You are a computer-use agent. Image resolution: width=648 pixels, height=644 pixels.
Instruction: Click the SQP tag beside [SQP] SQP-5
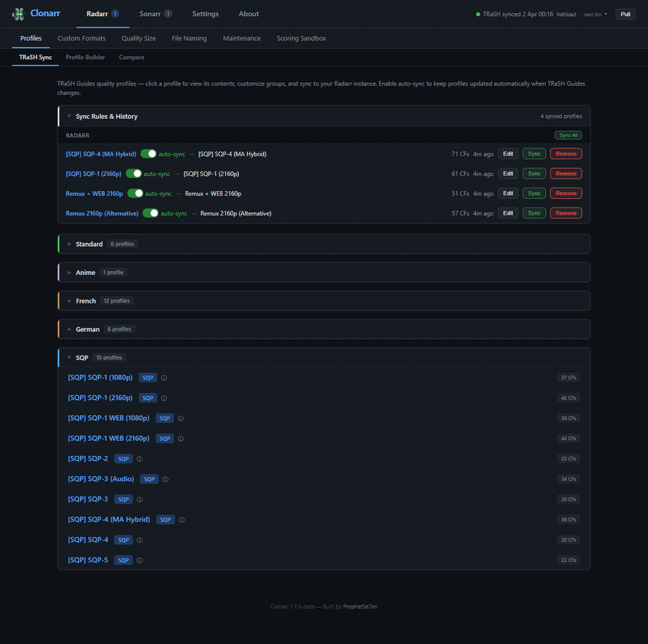tap(123, 560)
